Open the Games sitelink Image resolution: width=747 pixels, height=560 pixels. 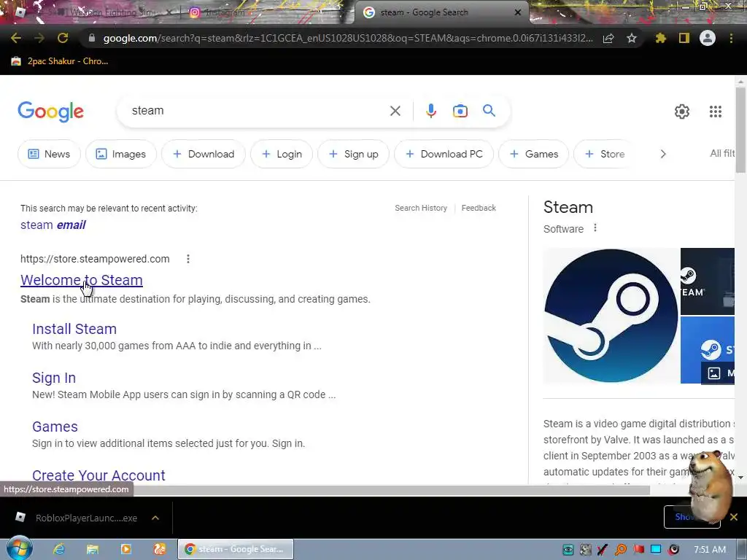click(x=55, y=427)
